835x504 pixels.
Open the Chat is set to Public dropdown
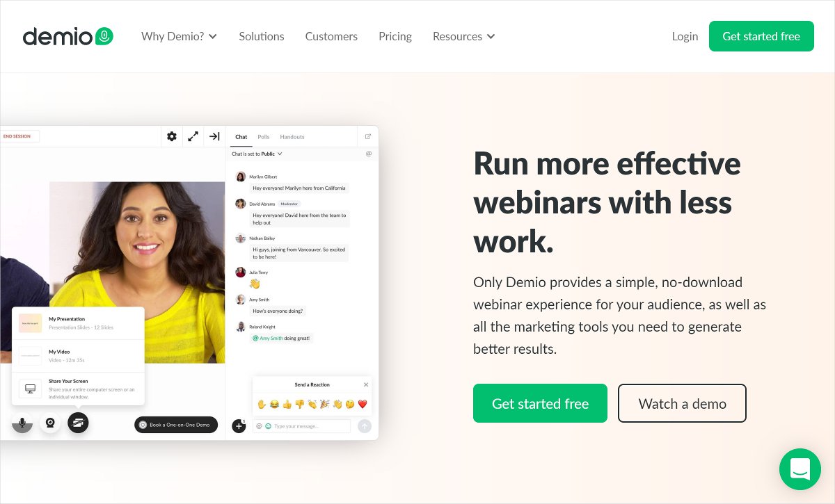[x=257, y=154]
